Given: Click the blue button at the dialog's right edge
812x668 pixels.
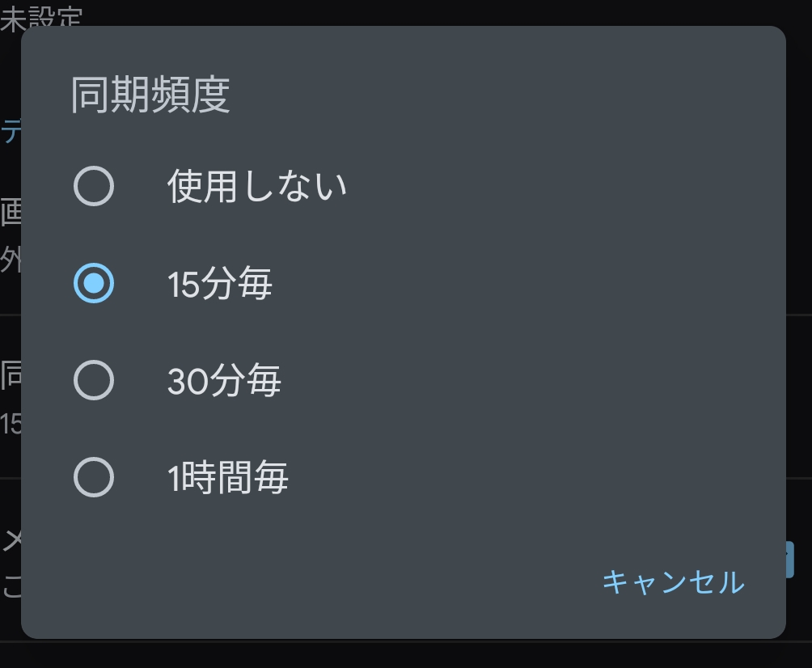Looking at the screenshot, I should click(790, 559).
